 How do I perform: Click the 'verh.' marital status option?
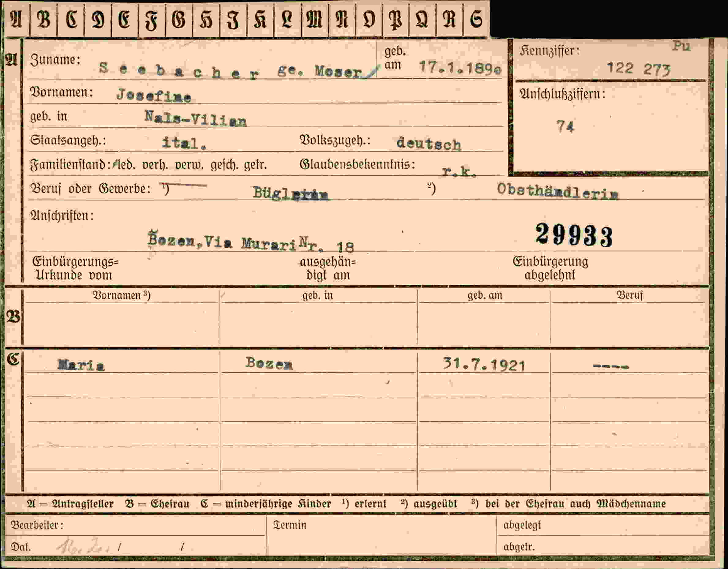point(155,165)
